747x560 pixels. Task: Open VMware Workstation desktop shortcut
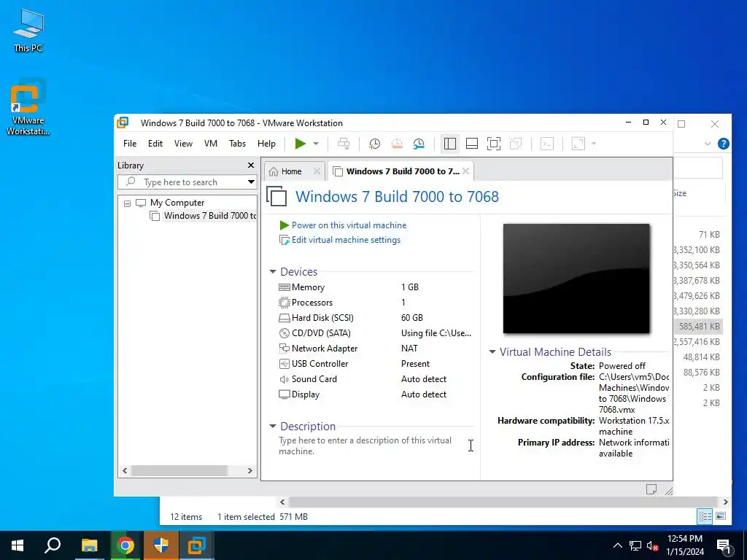[x=28, y=107]
